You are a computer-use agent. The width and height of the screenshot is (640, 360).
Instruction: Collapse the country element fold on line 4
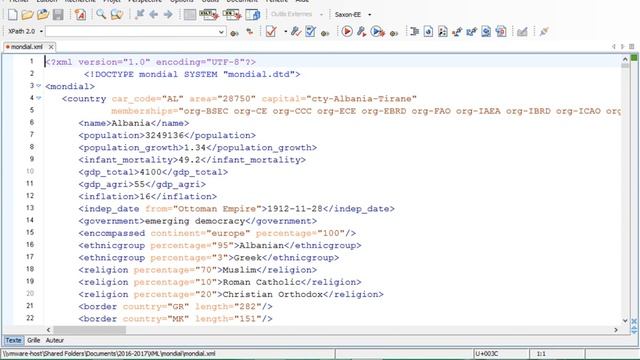39,98
